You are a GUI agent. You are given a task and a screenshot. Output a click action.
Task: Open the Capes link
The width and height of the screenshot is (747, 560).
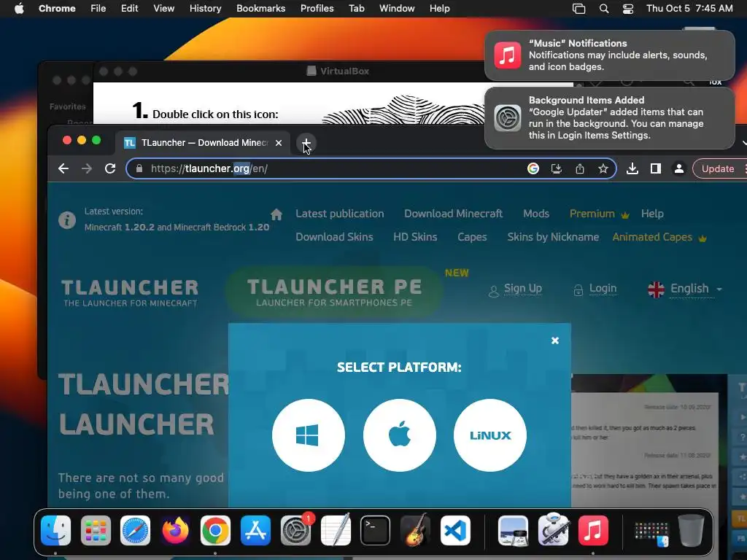click(472, 237)
